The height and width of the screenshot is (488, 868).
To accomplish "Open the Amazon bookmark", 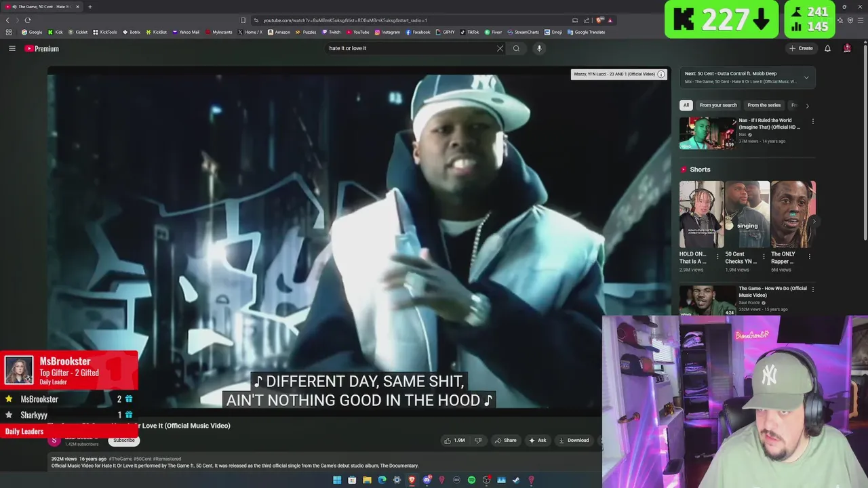I will point(279,32).
